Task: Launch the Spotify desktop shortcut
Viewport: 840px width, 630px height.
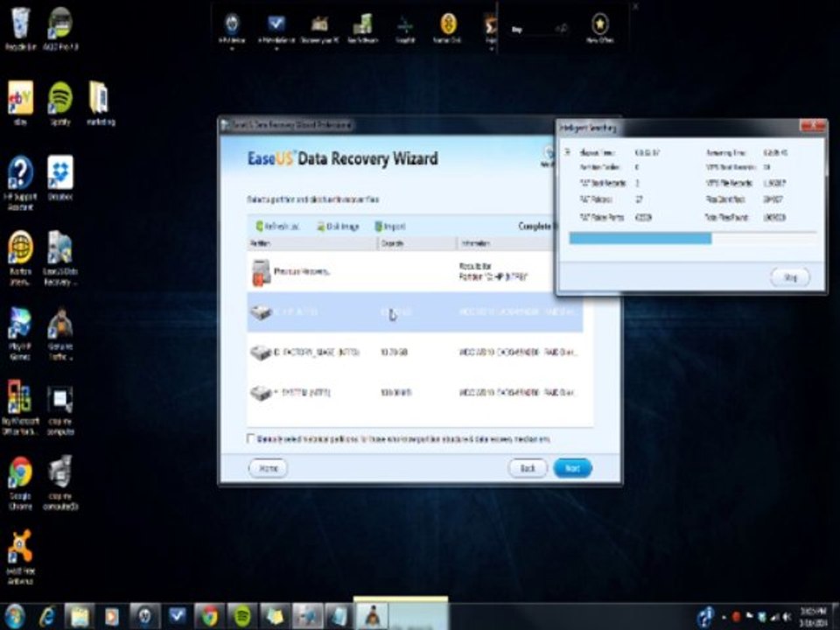Action: [x=60, y=103]
